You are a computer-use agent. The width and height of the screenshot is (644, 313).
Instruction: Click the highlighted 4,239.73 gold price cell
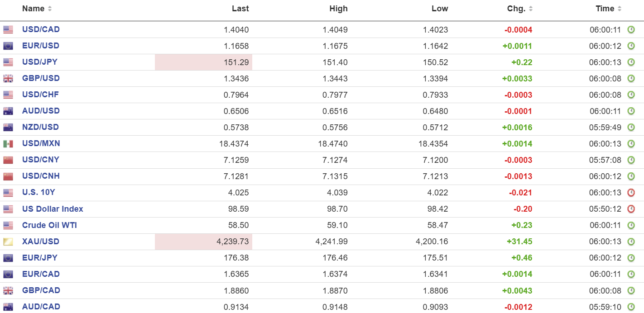click(x=203, y=242)
